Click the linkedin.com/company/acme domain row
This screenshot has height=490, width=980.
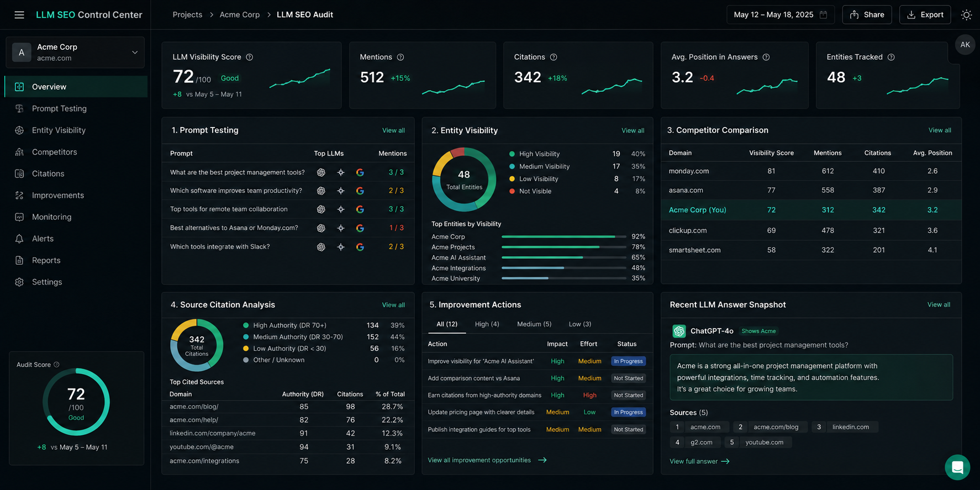(287, 434)
